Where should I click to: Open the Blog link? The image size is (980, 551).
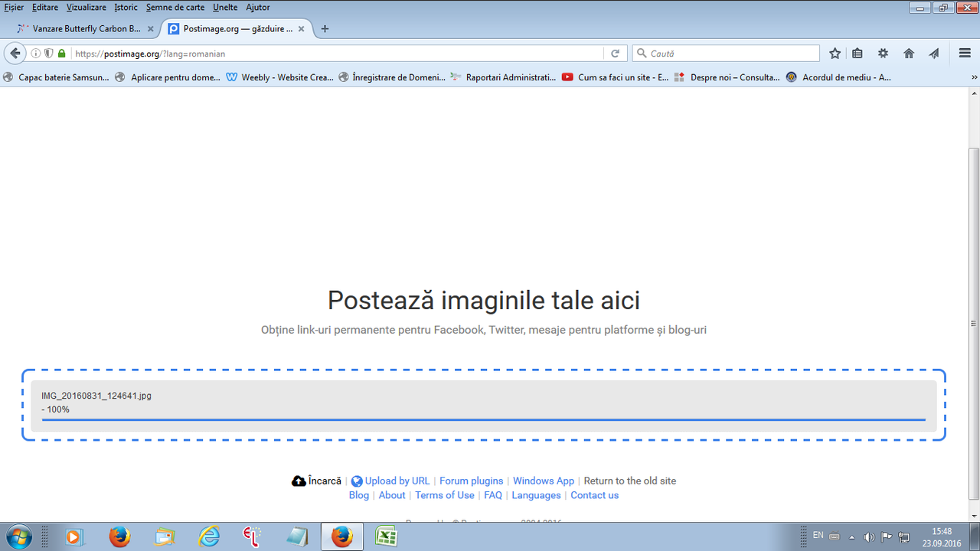tap(359, 495)
